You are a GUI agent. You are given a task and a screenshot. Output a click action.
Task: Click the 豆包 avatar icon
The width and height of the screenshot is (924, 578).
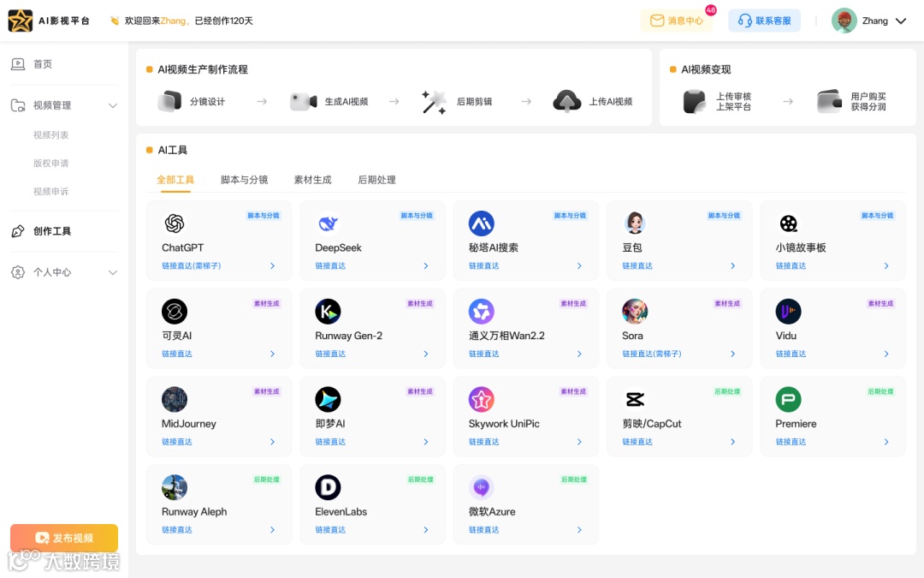coord(635,223)
